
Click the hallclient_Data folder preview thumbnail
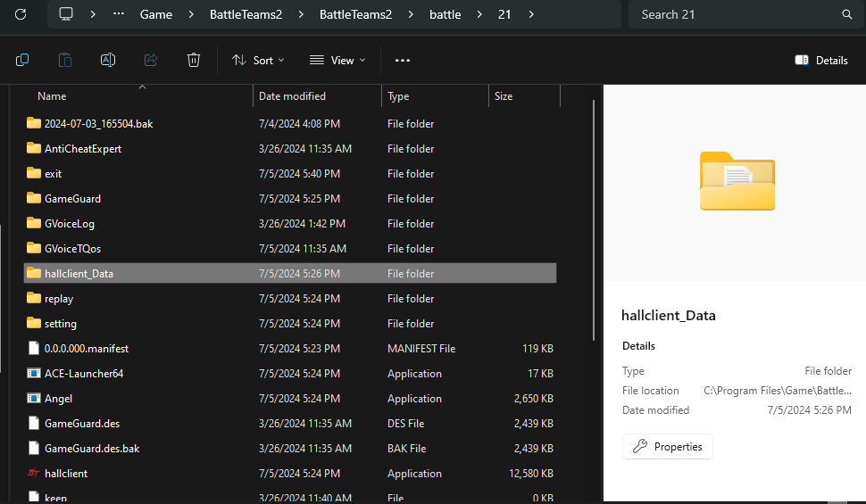[x=737, y=181]
